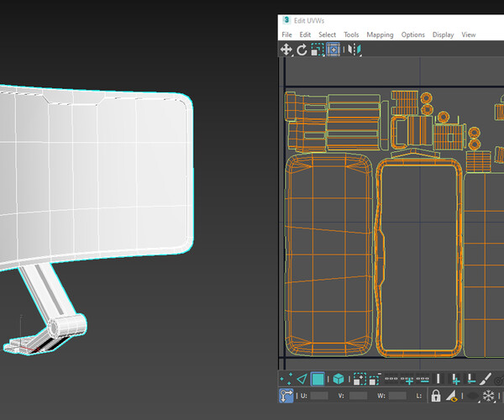Click the cylindrical hinge on the mirror arm
Viewport: 504px width, 420px height.
click(67, 326)
